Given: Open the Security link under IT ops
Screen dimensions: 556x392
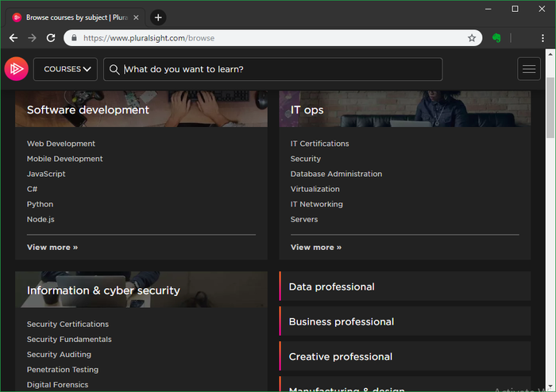Looking at the screenshot, I should coord(306,159).
